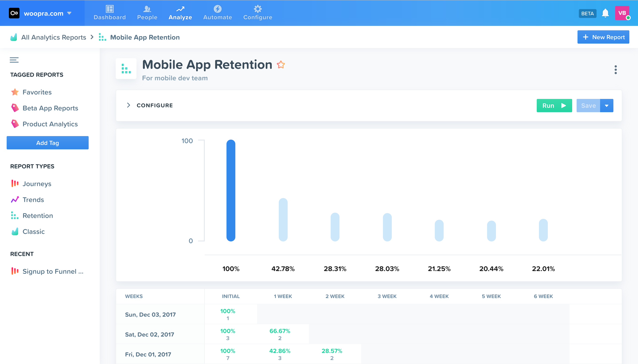
Task: Open the Save button dropdown arrow
Action: point(607,106)
